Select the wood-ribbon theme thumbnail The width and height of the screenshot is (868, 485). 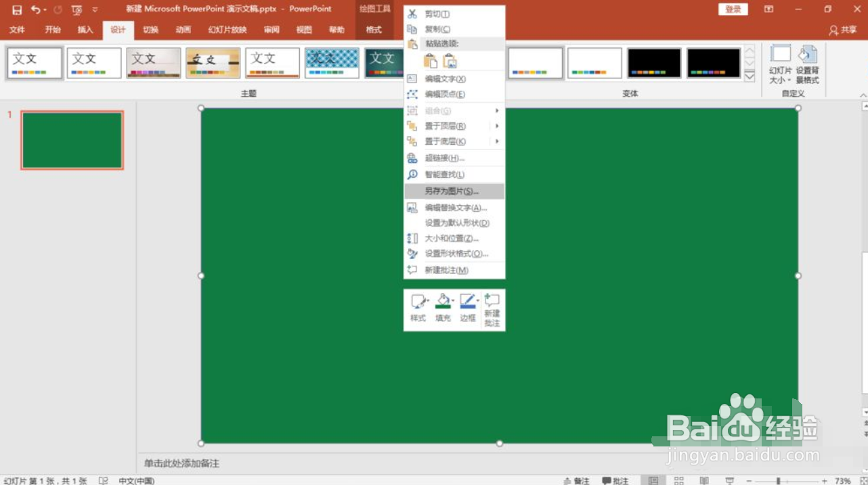coord(213,63)
